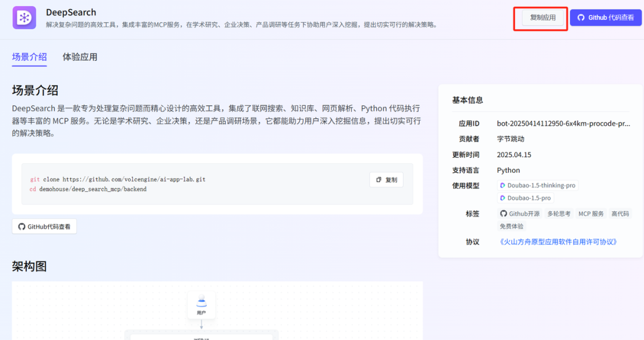
Task: Open Github 代码查看 in the header
Action: click(x=606, y=18)
